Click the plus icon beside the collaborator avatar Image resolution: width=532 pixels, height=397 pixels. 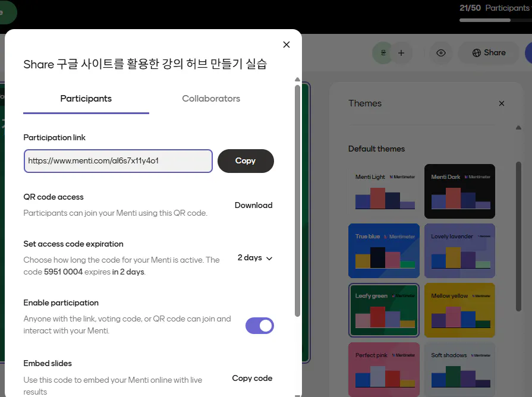point(401,52)
